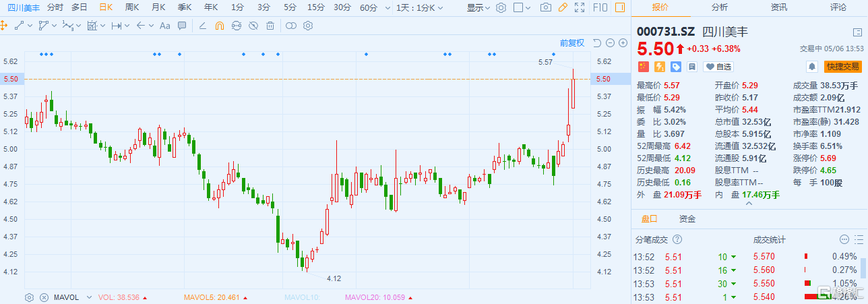Add a text label with Aa tool

(164, 26)
